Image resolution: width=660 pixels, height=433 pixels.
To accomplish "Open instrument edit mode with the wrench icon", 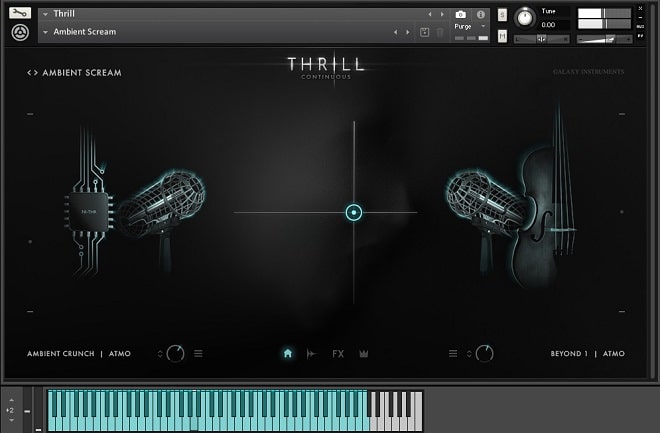I will pyautogui.click(x=20, y=13).
